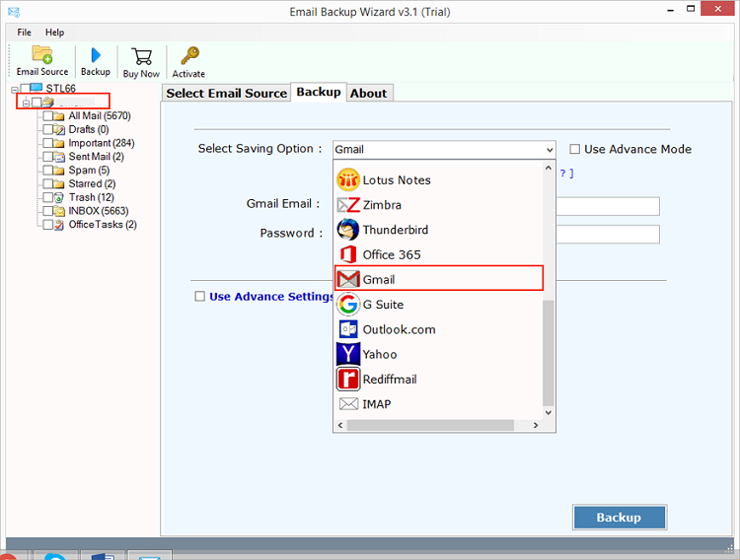
Task: Enable Use Advance Mode checkbox
Action: pyautogui.click(x=575, y=149)
